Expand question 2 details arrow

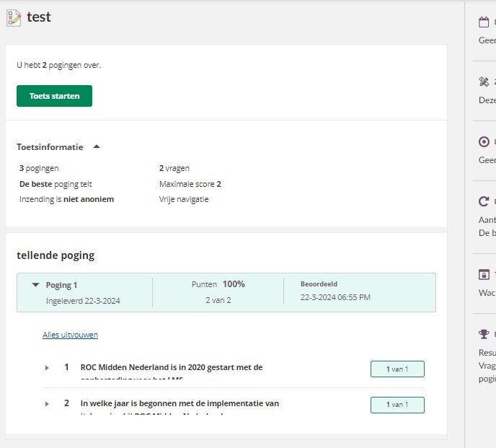[47, 404]
